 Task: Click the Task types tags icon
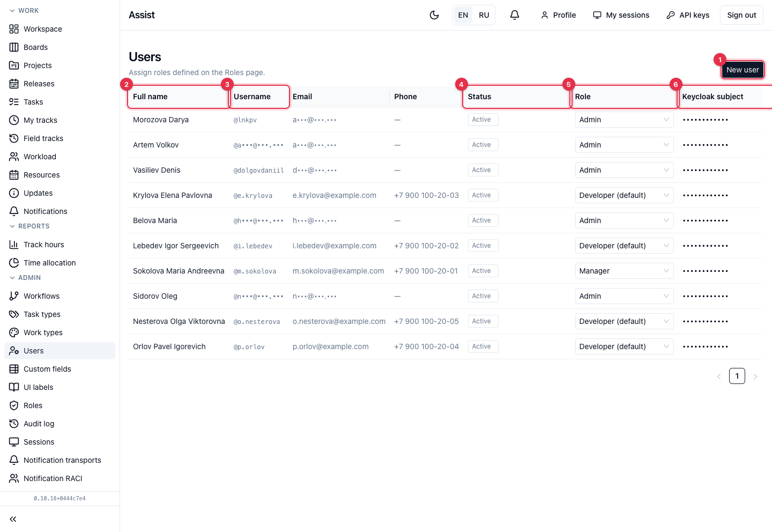[14, 314]
